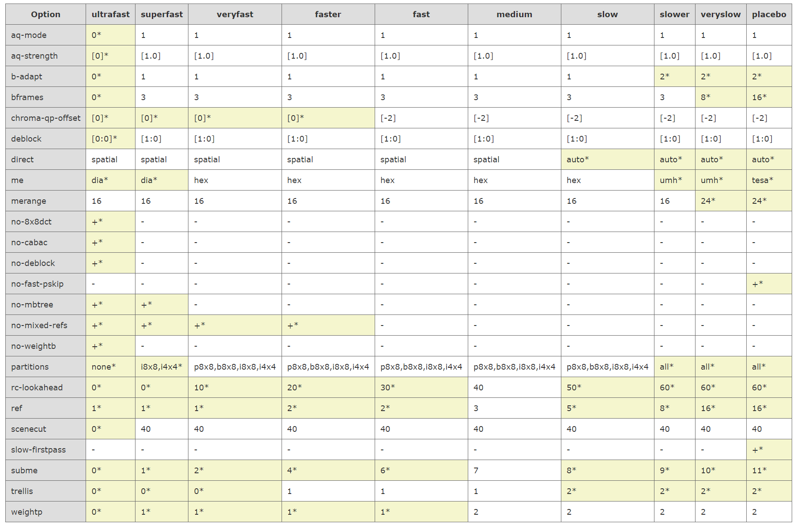Click the 'i8x8,i4x4*' partitions cell

[162, 367]
